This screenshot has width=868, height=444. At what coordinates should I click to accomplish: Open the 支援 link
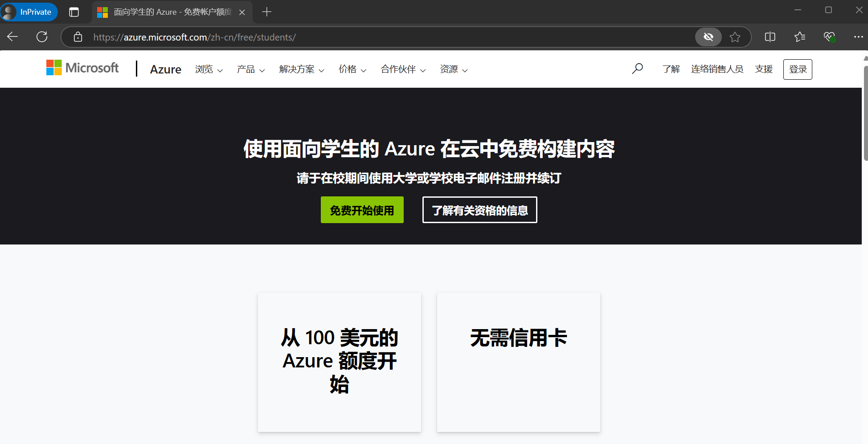tap(764, 69)
